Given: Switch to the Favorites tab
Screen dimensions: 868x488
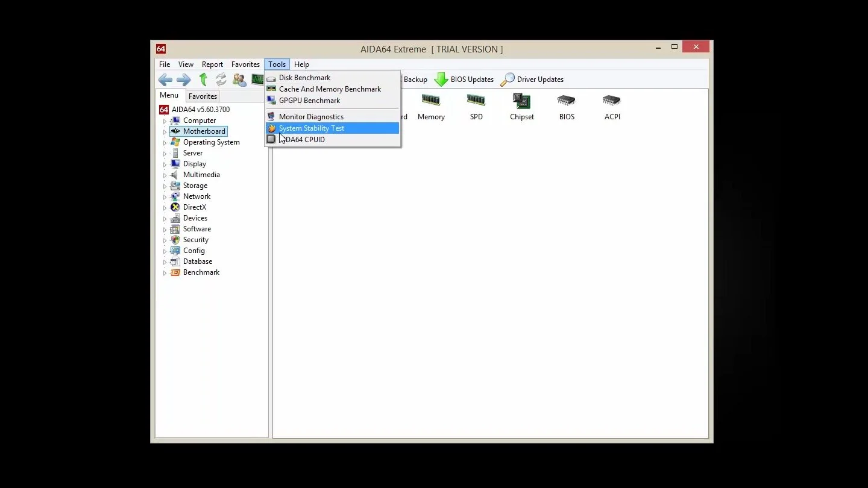Looking at the screenshot, I should 203,96.
